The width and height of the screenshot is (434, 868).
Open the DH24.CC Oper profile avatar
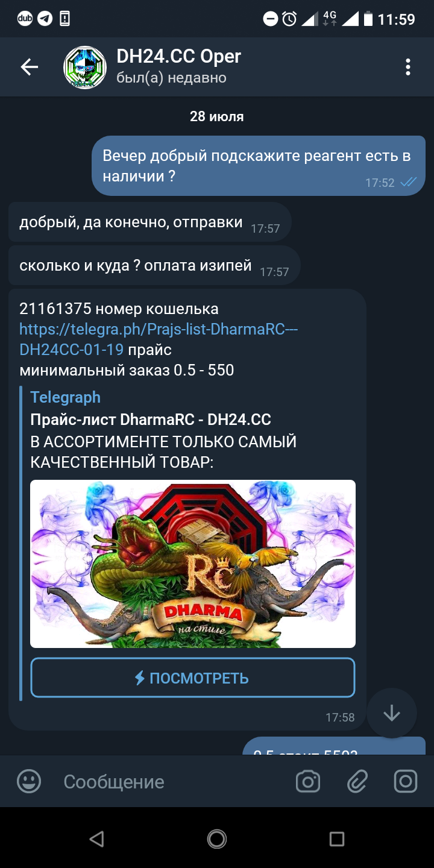click(x=85, y=67)
